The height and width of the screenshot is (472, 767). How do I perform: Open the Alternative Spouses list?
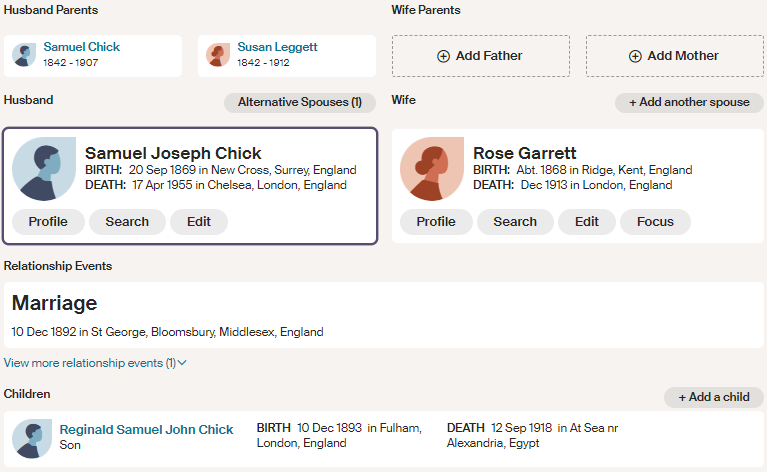pos(300,102)
